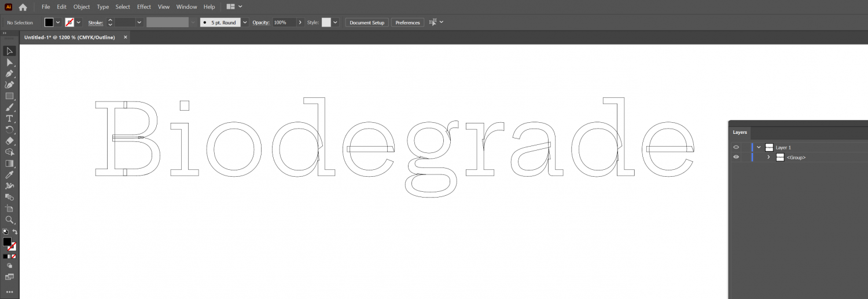This screenshot has width=868, height=299.
Task: Open the Object menu
Action: click(x=82, y=7)
